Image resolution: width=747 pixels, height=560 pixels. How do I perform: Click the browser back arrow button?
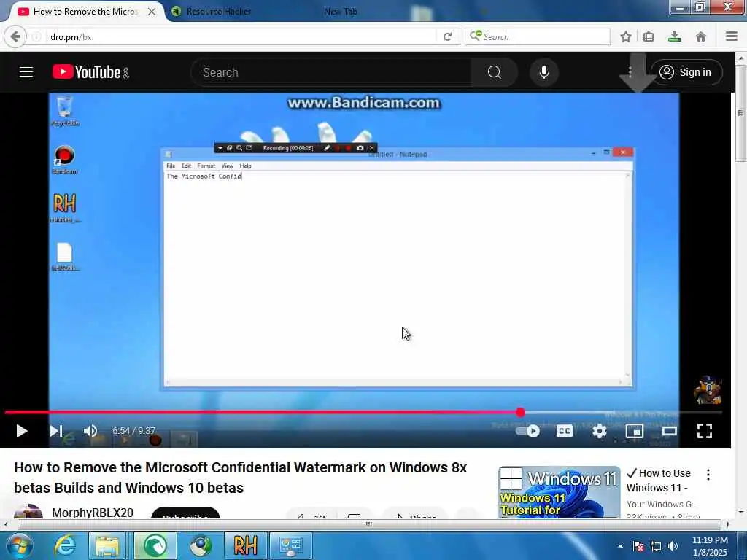pos(15,36)
